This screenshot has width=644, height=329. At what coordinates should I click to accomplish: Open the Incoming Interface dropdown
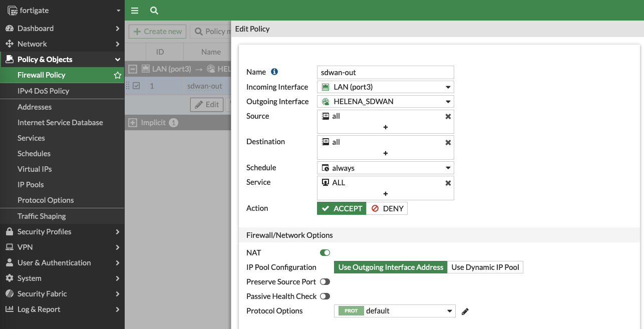(x=386, y=87)
